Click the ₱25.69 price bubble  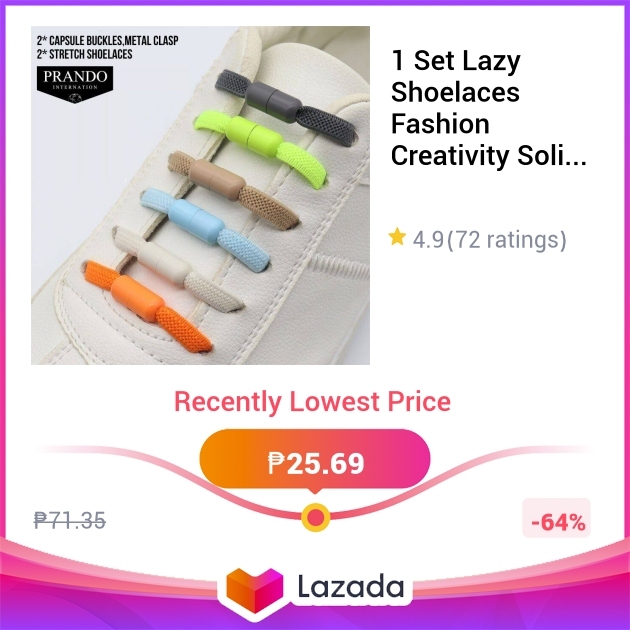(x=315, y=461)
